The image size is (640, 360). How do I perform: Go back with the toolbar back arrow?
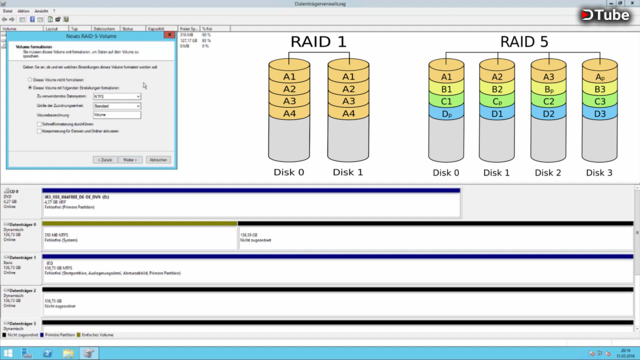tap(4, 19)
